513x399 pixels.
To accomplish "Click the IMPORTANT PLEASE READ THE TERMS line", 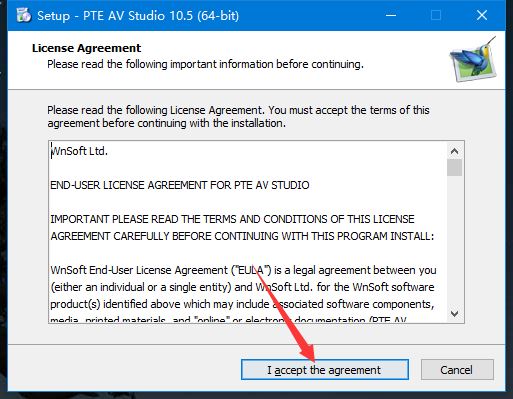I will [x=232, y=219].
